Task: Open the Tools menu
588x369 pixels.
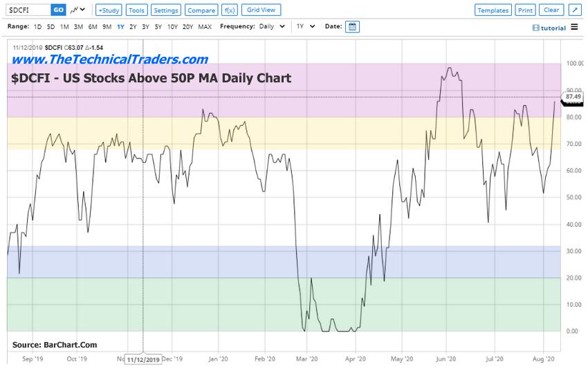Action: pyautogui.click(x=137, y=10)
